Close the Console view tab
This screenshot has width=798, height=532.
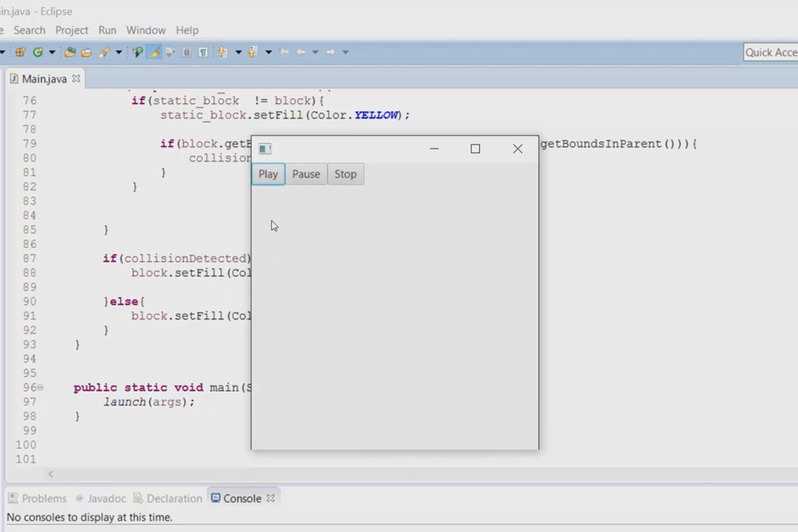tap(270, 497)
